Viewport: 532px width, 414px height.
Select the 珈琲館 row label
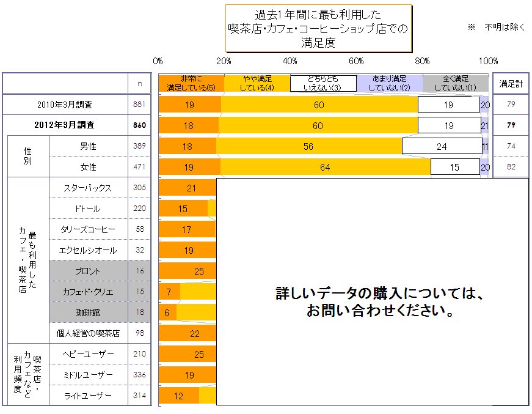click(88, 312)
